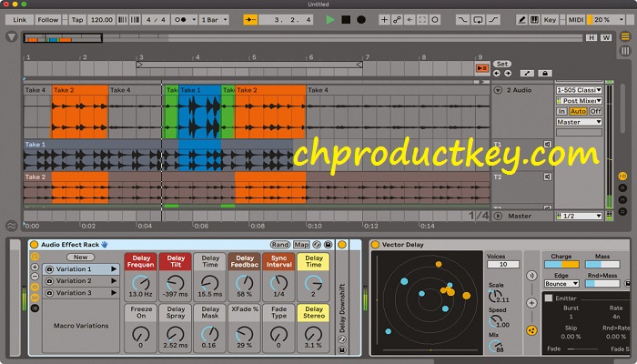Viewport: 637px width, 364px height.
Task: Select the Vector Delay yellow particles mode icon
Action: (531, 330)
